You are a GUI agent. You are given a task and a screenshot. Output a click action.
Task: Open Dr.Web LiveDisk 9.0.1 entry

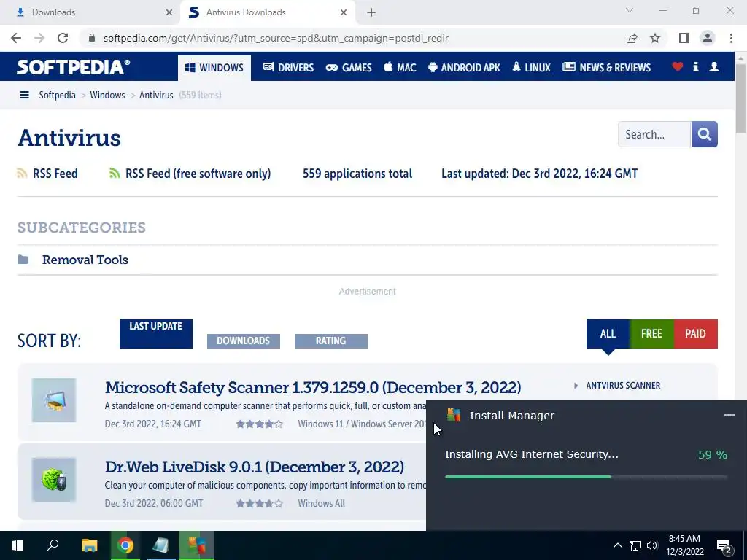coord(255,467)
